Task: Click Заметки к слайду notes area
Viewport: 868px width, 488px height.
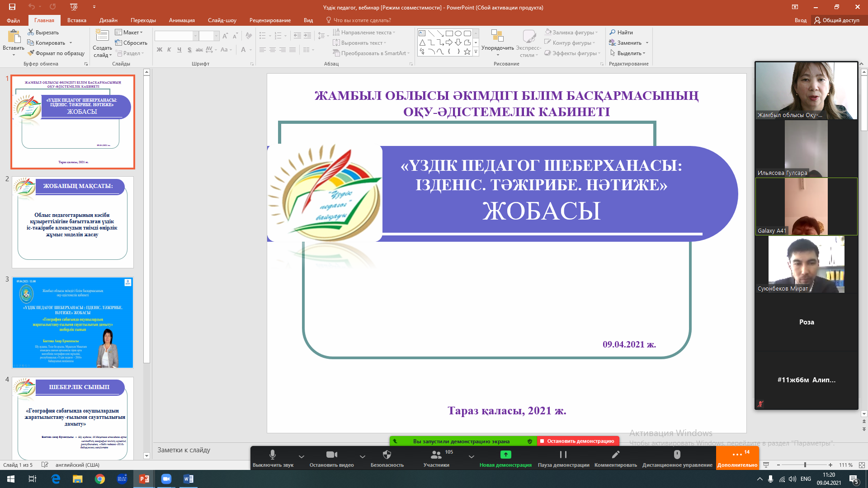Action: click(x=184, y=450)
